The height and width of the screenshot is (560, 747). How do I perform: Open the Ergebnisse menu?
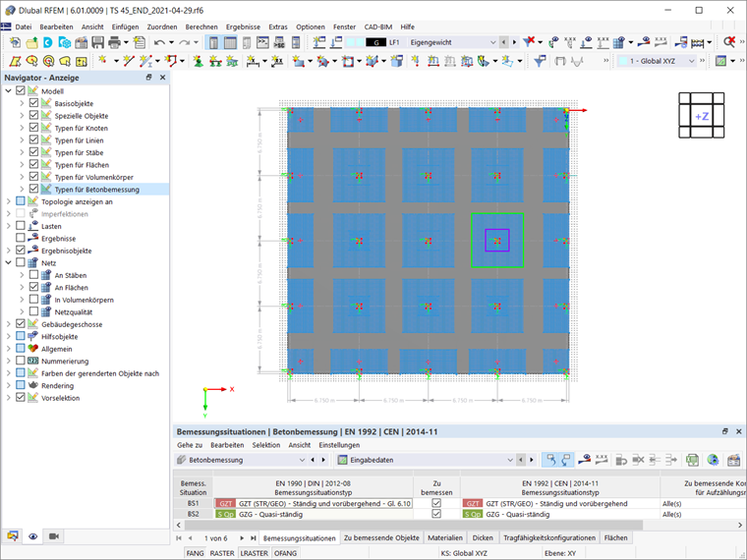coord(244,27)
